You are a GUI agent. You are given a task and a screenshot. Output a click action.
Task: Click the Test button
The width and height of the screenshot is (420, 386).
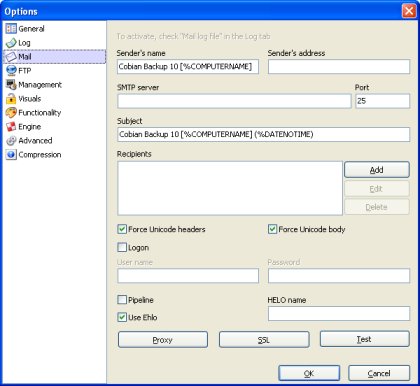(x=364, y=339)
